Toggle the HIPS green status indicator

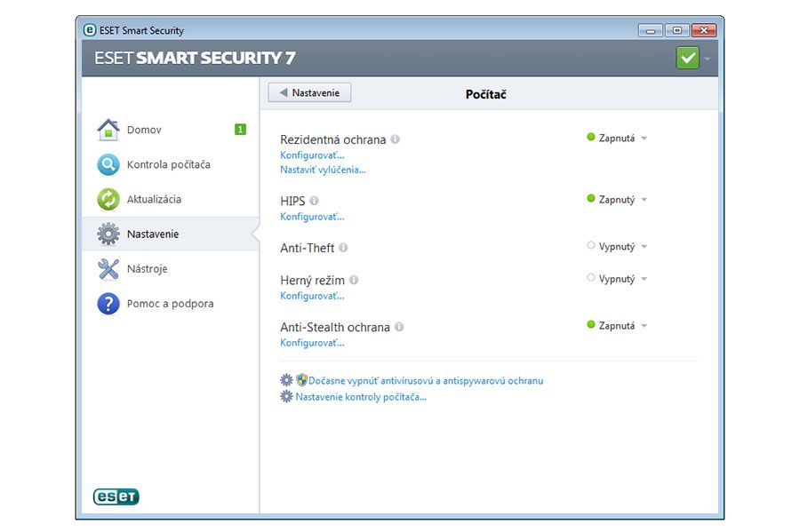pyautogui.click(x=591, y=198)
